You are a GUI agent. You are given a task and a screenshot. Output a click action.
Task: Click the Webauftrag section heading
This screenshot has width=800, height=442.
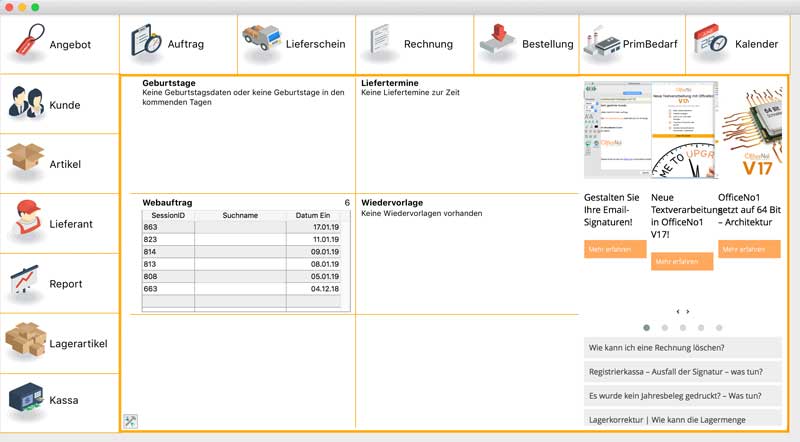(x=167, y=203)
